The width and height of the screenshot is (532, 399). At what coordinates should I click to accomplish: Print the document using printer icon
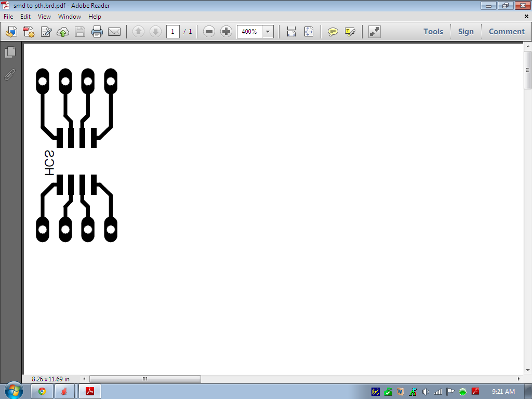pyautogui.click(x=97, y=32)
